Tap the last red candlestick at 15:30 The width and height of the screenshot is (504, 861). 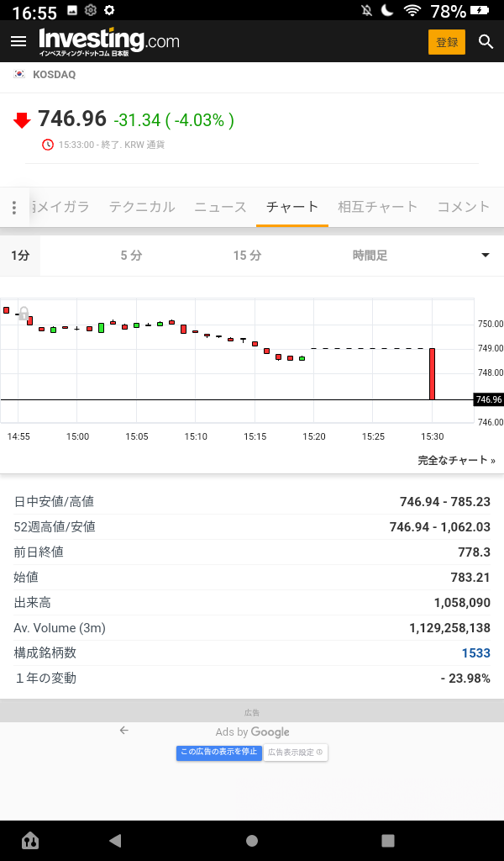coord(433,374)
